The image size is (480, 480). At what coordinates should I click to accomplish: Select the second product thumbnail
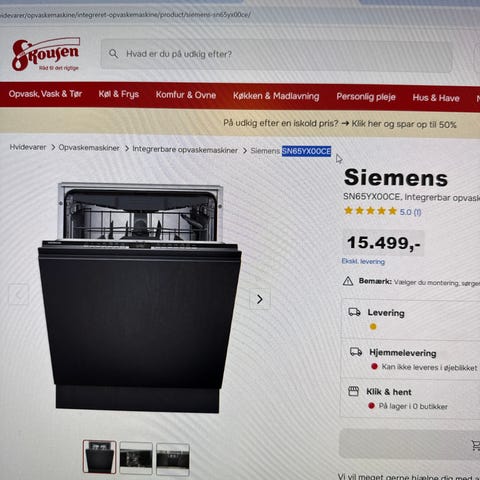click(x=136, y=458)
